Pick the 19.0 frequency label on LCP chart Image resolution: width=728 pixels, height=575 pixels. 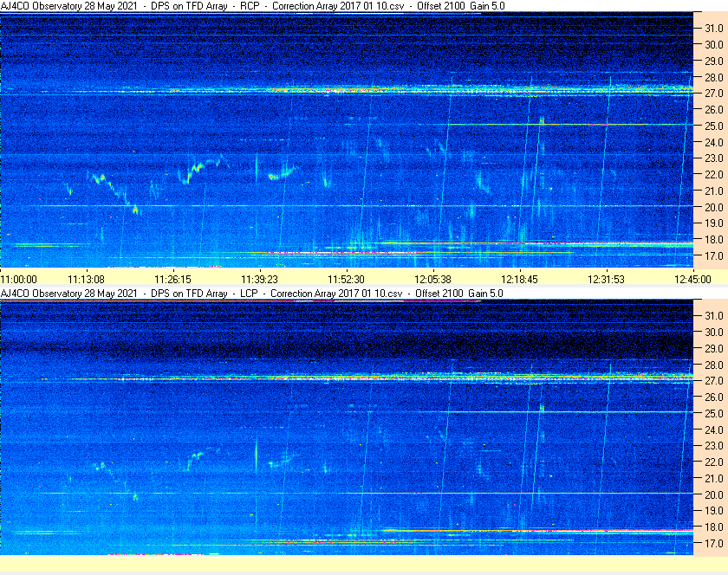(x=714, y=511)
